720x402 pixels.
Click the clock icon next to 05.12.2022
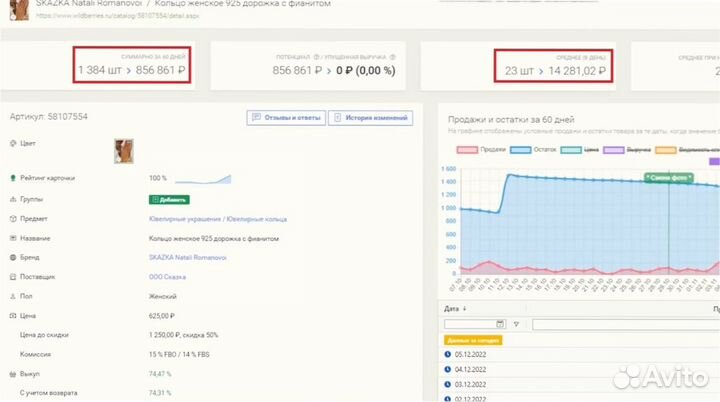click(x=447, y=354)
